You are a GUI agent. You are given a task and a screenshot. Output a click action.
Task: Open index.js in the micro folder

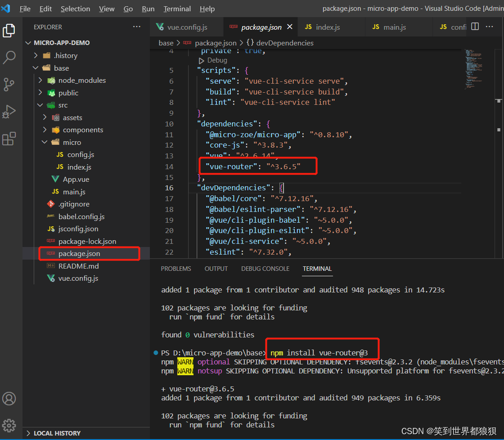[87, 167]
